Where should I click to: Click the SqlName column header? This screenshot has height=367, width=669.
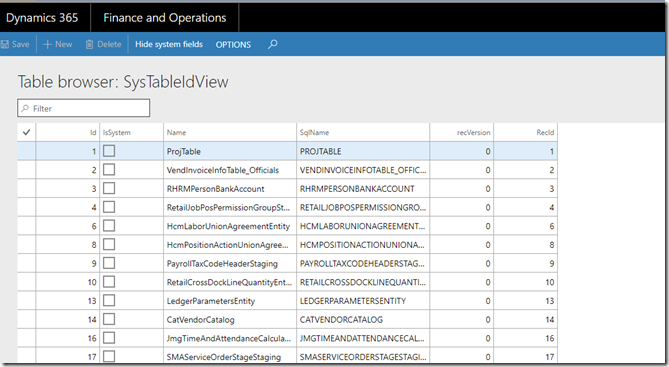coord(363,133)
